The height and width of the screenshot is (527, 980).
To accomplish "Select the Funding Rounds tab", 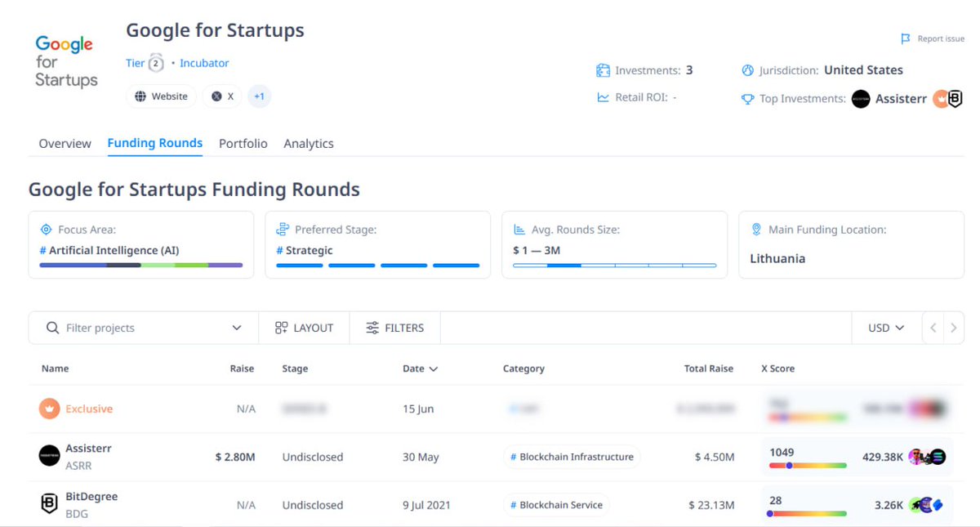I will [x=155, y=143].
